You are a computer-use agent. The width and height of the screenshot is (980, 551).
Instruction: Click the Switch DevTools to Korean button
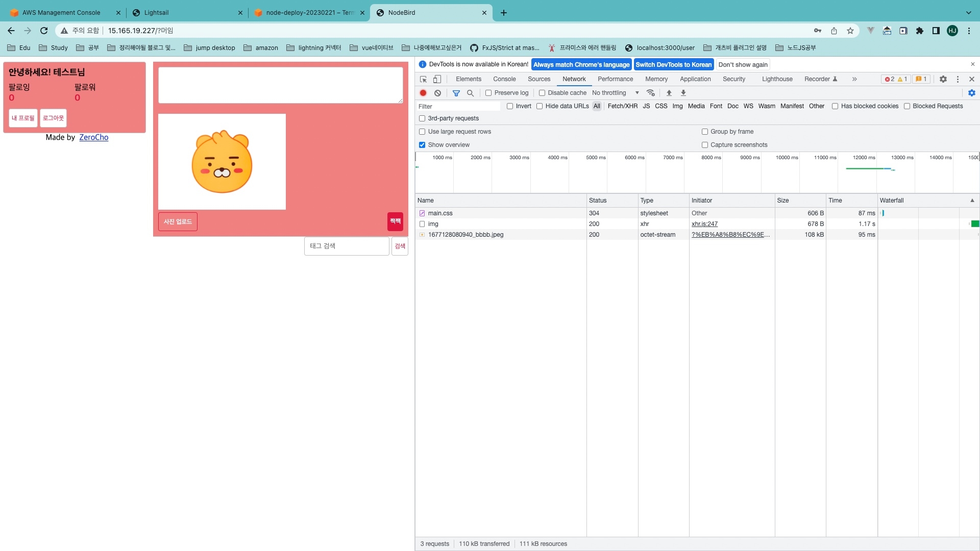(673, 65)
